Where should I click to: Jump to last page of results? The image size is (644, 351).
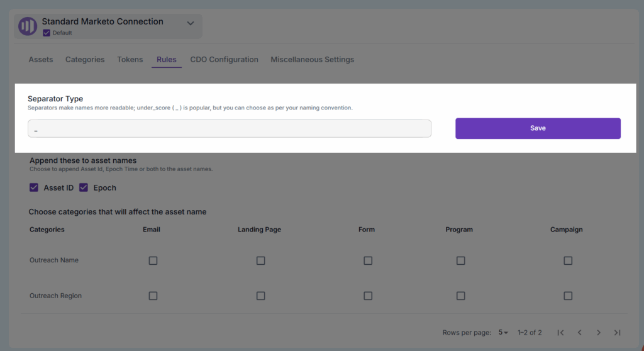618,332
